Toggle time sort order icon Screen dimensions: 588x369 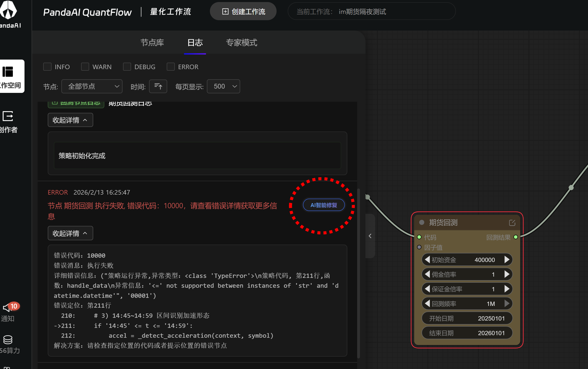click(x=158, y=86)
